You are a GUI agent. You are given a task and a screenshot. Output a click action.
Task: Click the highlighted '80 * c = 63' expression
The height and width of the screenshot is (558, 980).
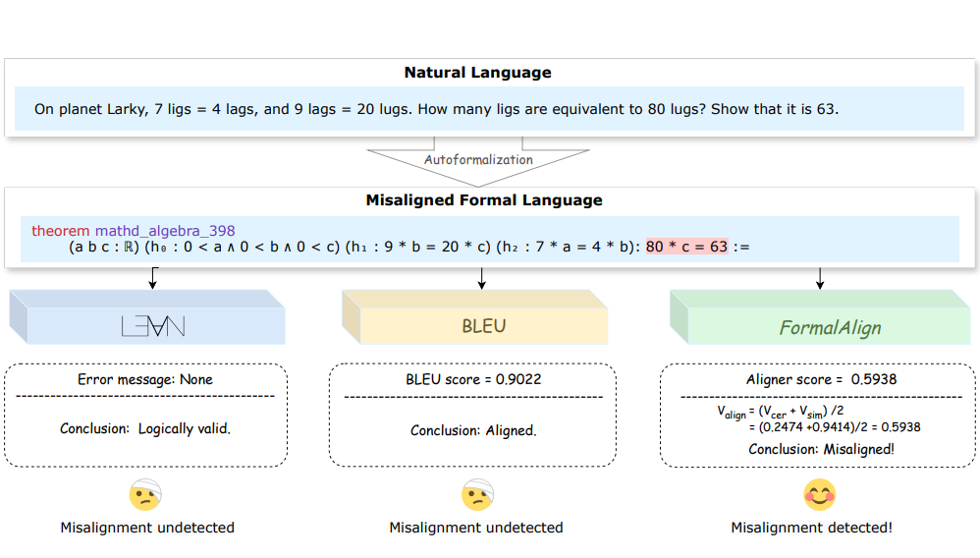686,247
